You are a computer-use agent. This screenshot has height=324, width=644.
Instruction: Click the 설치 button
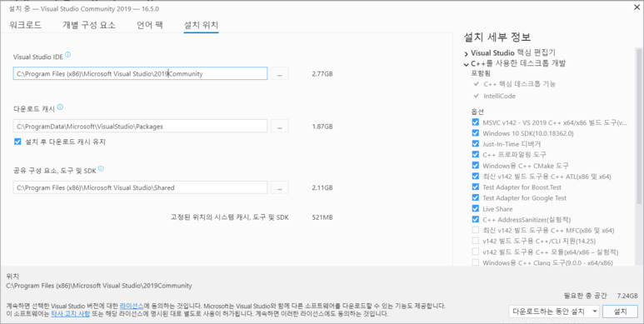pyautogui.click(x=620, y=312)
